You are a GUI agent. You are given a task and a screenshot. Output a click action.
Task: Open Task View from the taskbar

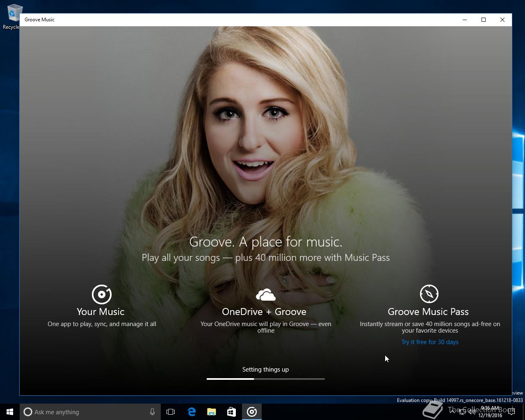(x=171, y=412)
